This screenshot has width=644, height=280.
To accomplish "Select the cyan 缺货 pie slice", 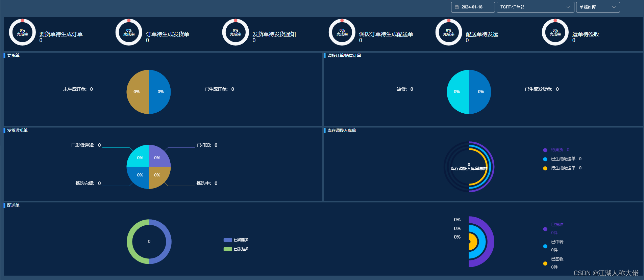I will (x=458, y=92).
